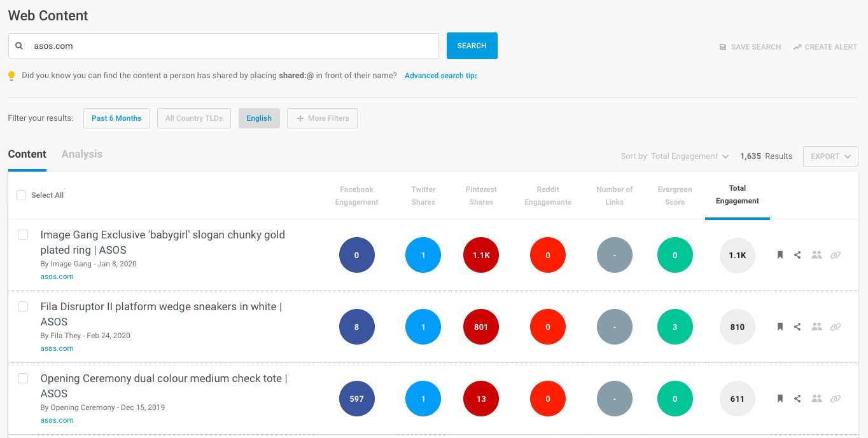
Task: Sort by Facebook Engagement column
Action: [x=357, y=196]
